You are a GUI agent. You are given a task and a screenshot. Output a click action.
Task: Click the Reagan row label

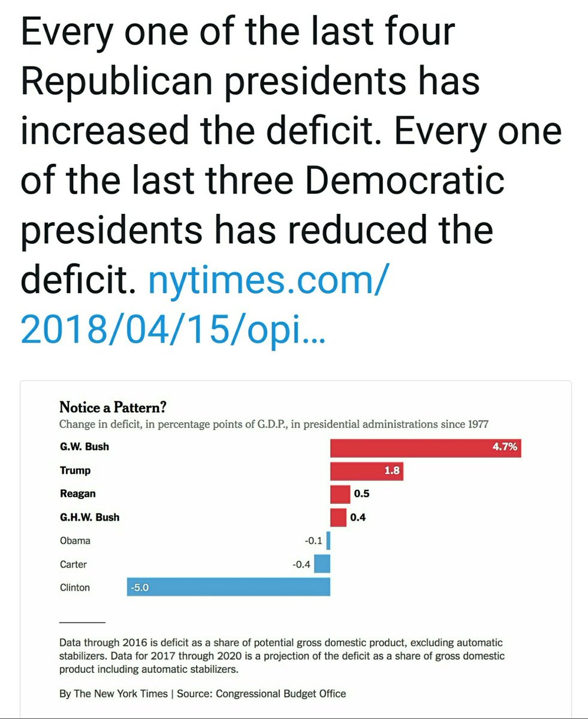tap(78, 494)
